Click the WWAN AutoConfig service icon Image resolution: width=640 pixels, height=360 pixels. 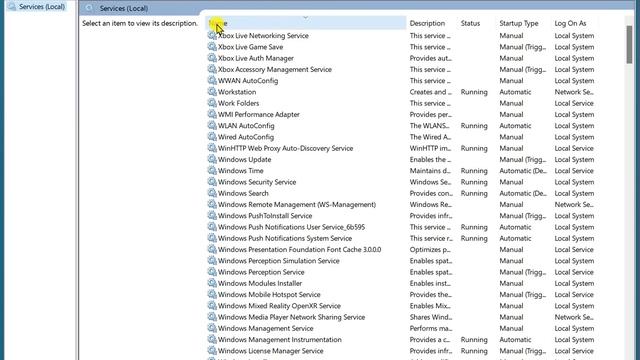tap(212, 80)
